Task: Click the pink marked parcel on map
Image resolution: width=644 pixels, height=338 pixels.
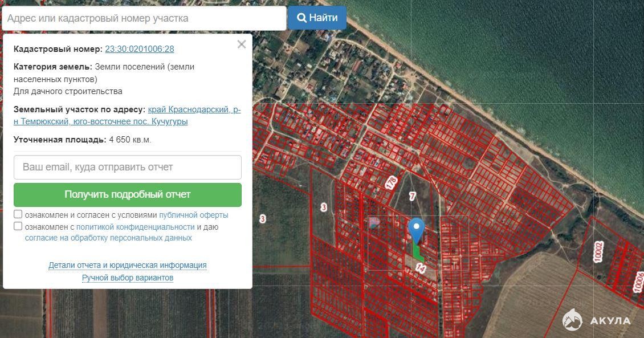Action: [x=374, y=223]
